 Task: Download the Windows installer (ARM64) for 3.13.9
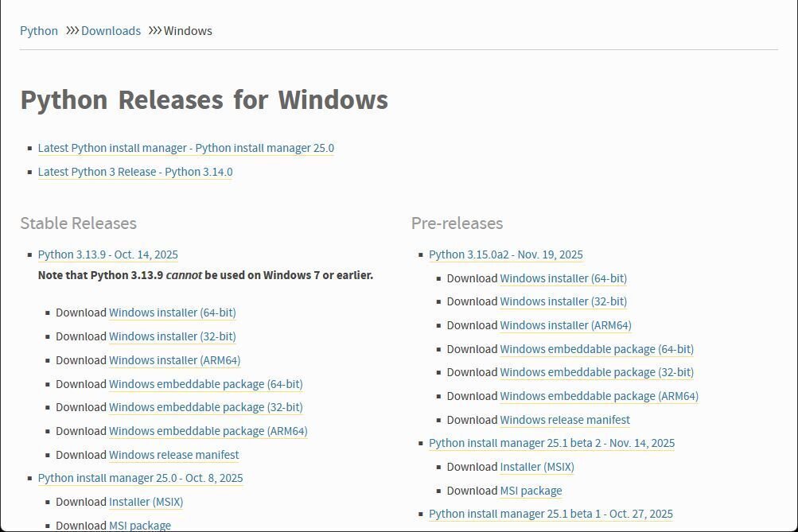174,360
